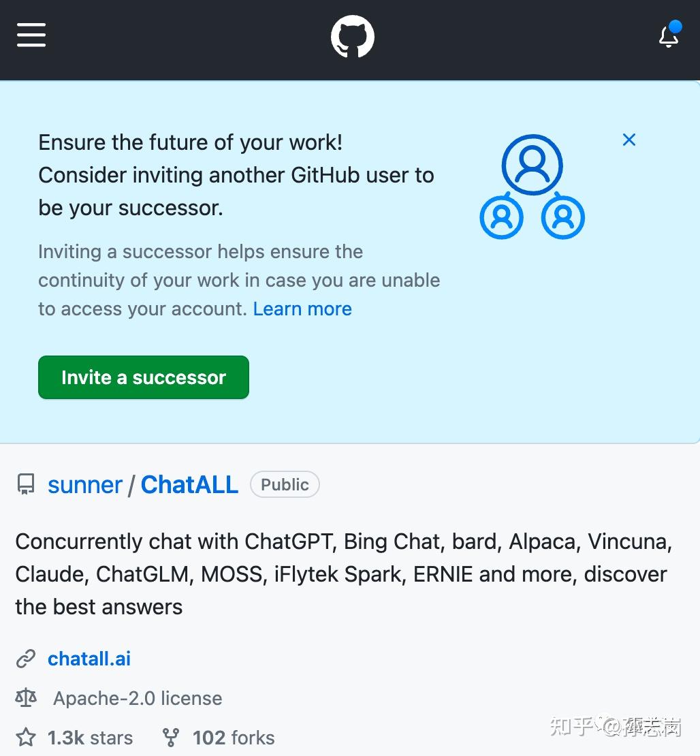Dismiss the successor banner with the X
The width and height of the screenshot is (700, 756).
click(x=629, y=140)
